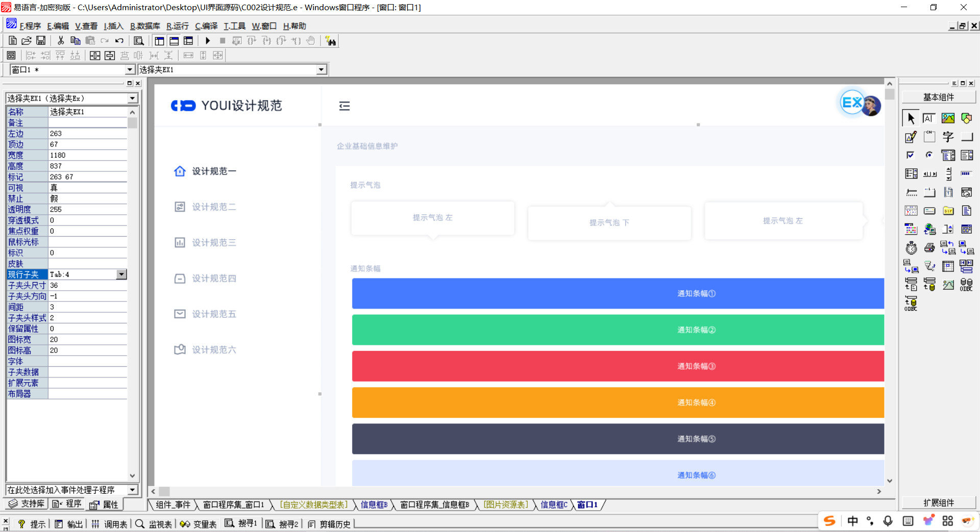The height and width of the screenshot is (532, 980).
Task: Switch to the 组件_事件 tab
Action: [x=173, y=504]
